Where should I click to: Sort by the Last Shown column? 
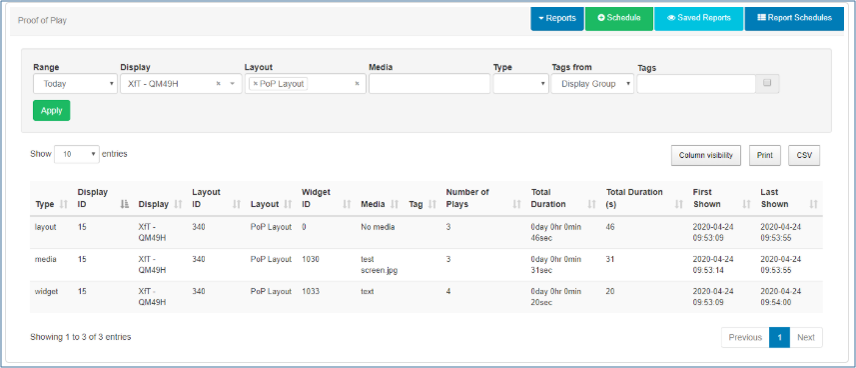click(789, 198)
